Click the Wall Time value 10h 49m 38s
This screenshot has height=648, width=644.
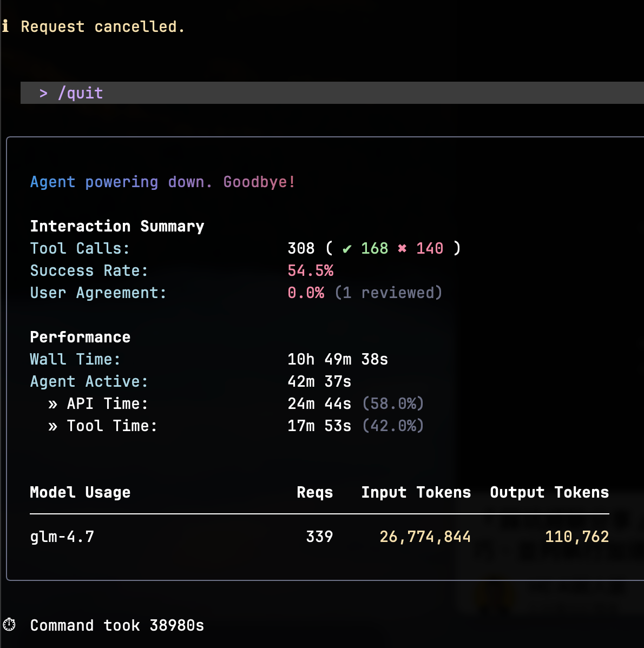tap(337, 359)
